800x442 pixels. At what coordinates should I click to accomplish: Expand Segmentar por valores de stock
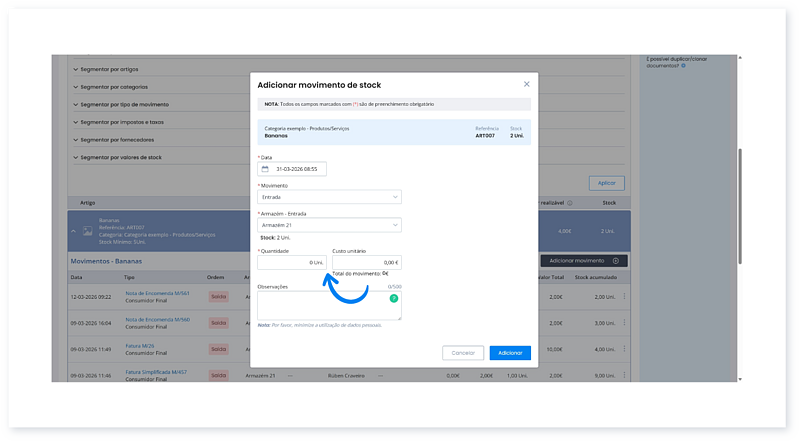coord(117,158)
